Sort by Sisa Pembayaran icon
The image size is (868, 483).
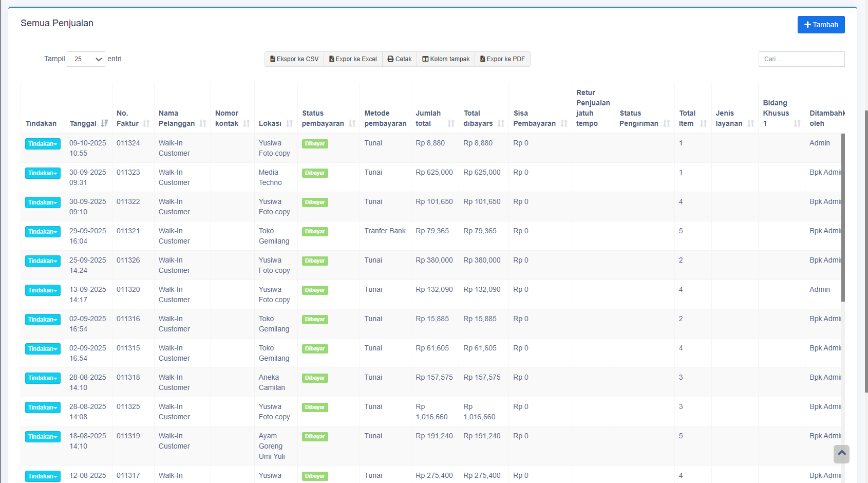564,123
